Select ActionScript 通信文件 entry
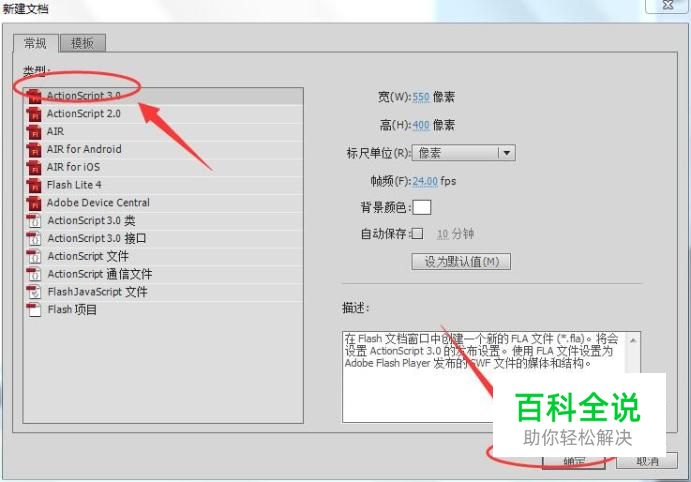Viewport: 691px width, 482px height. click(163, 274)
